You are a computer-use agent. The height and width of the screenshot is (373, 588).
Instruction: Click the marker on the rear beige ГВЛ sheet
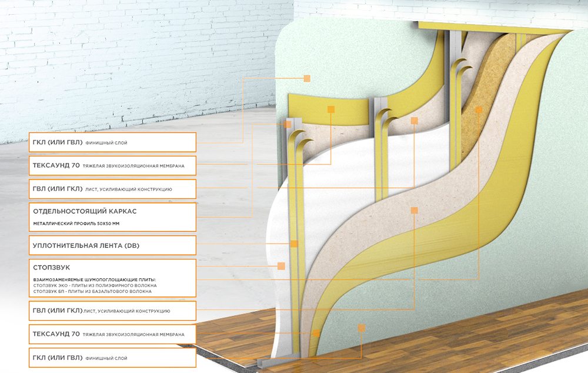(x=415, y=121)
